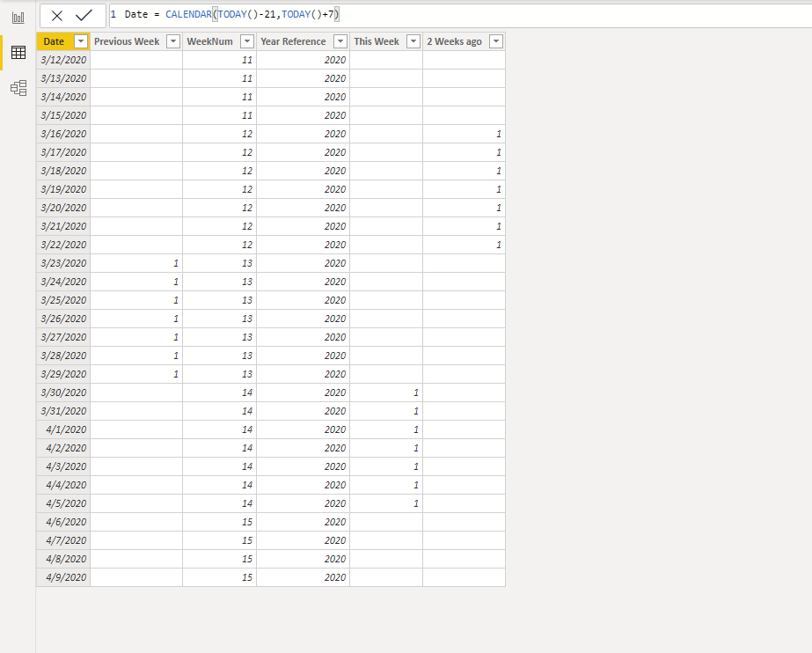Viewport: 812px width, 653px height.
Task: Select the 3/22/2020 date cell
Action: 63,245
